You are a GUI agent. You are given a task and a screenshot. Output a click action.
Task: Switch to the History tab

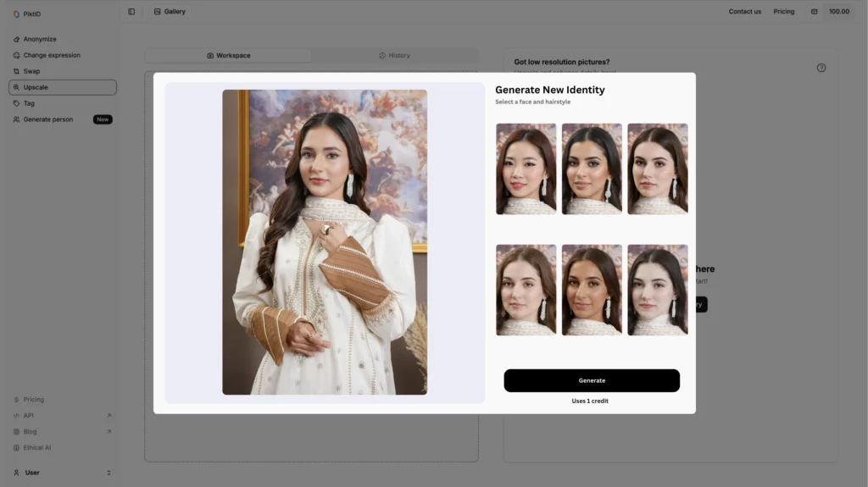click(394, 56)
